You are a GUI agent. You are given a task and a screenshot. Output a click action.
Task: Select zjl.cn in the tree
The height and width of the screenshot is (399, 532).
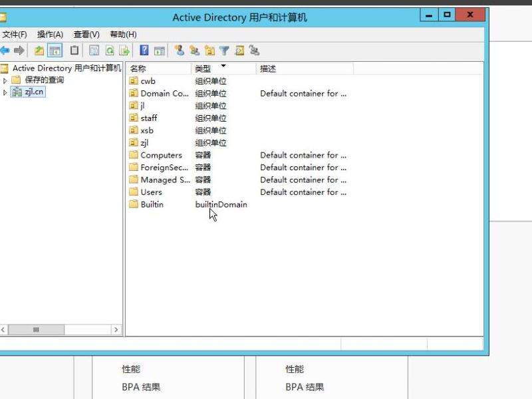click(x=34, y=92)
